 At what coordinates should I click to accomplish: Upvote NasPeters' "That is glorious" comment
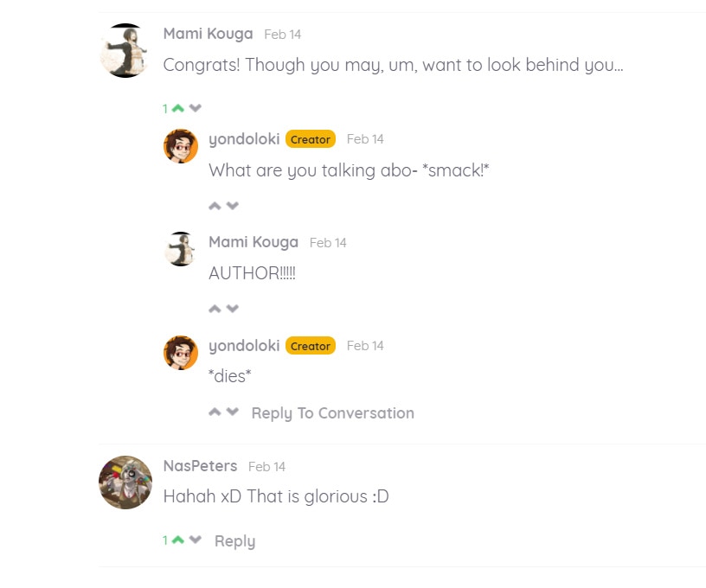coord(178,540)
